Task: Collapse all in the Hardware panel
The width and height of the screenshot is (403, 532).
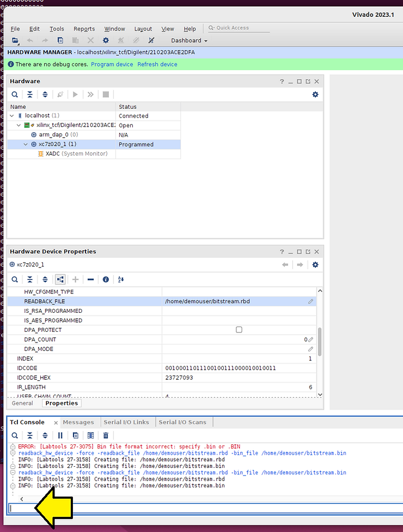Action: (x=30, y=94)
